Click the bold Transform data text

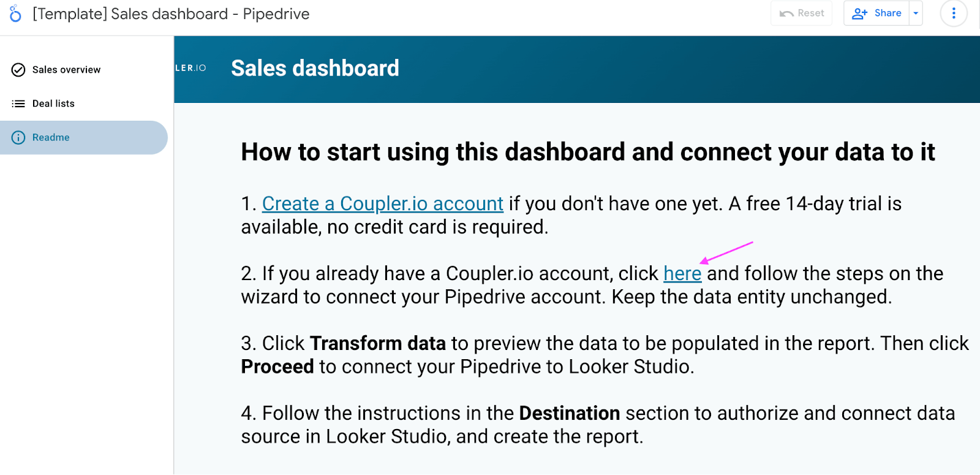pos(378,343)
